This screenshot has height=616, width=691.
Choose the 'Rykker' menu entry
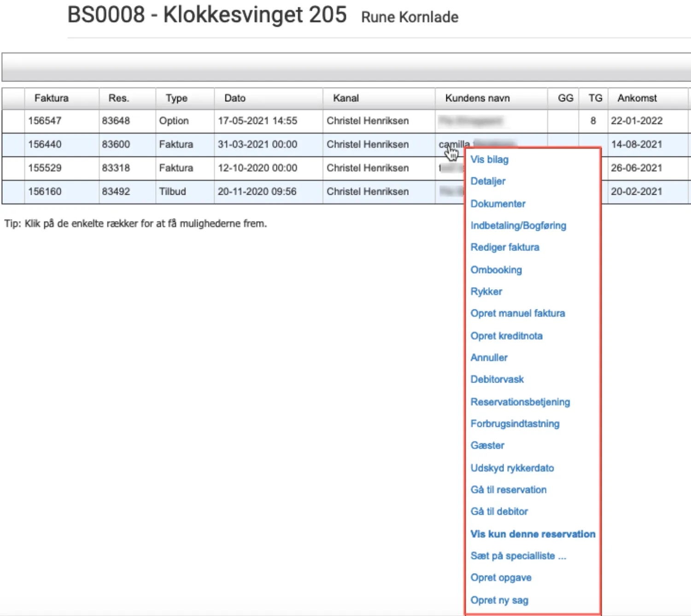(486, 291)
